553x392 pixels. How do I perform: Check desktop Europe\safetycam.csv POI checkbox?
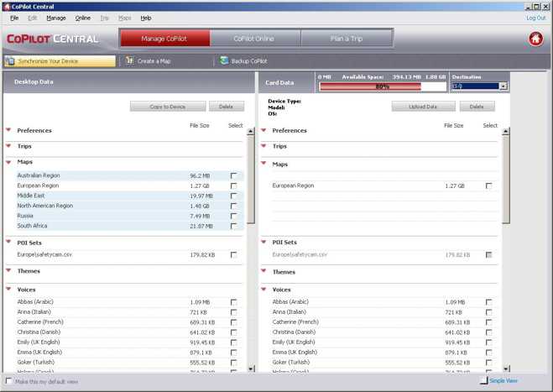(233, 254)
